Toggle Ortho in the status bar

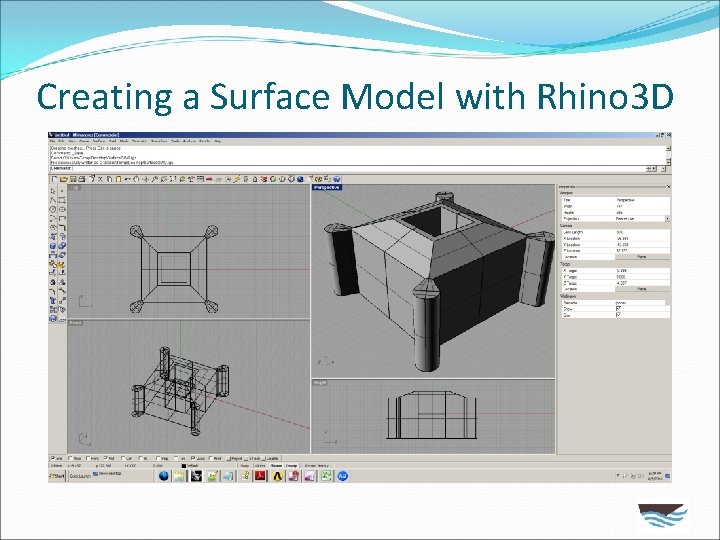point(259,466)
